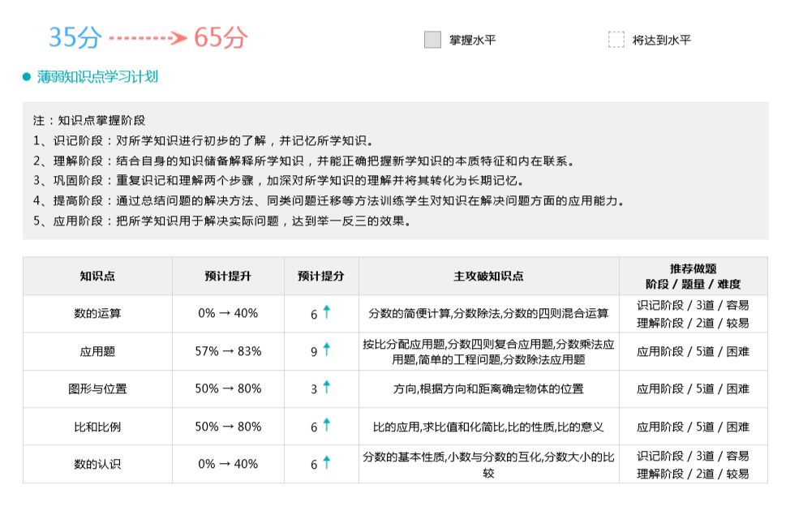Screen dimensions: 786x532
Task: Click the 57% → 83% improvement cell
Action: click(228, 351)
